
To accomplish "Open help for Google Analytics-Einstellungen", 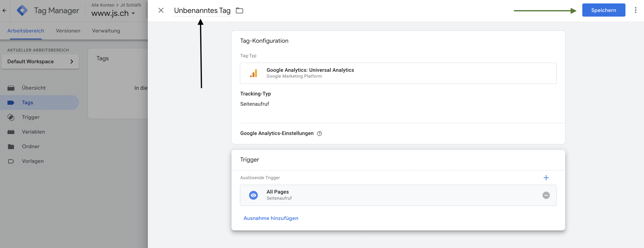I will [319, 133].
